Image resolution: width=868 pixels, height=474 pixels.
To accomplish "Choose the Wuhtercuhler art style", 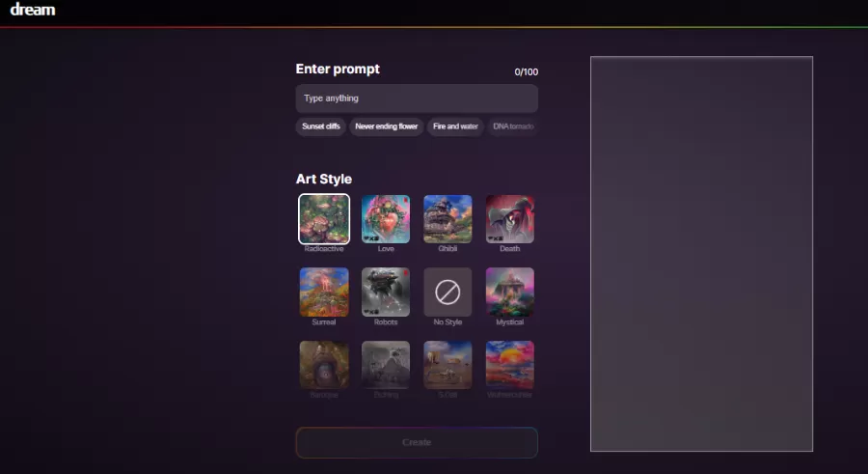I will 510,365.
